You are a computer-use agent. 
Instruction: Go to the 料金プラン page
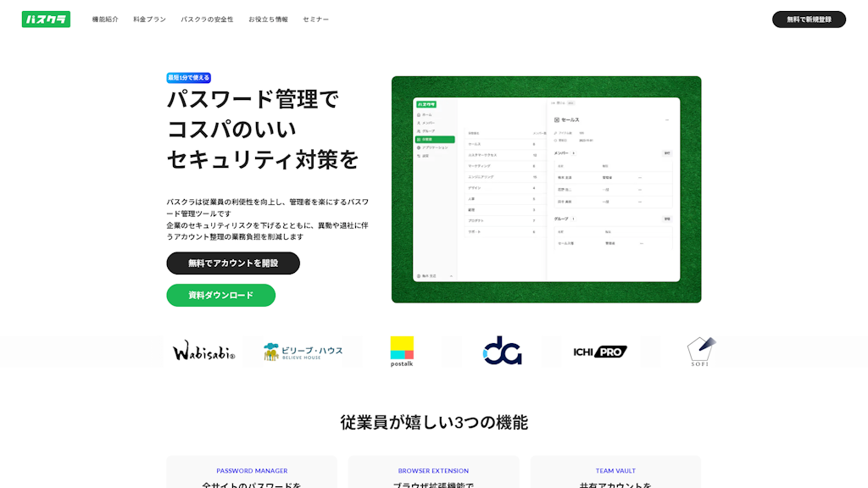click(149, 19)
